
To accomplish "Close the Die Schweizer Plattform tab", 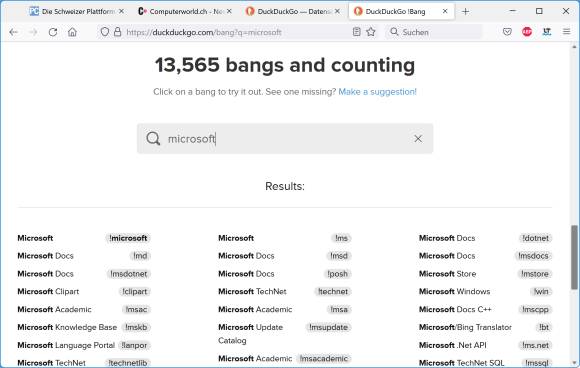I will click(121, 11).
